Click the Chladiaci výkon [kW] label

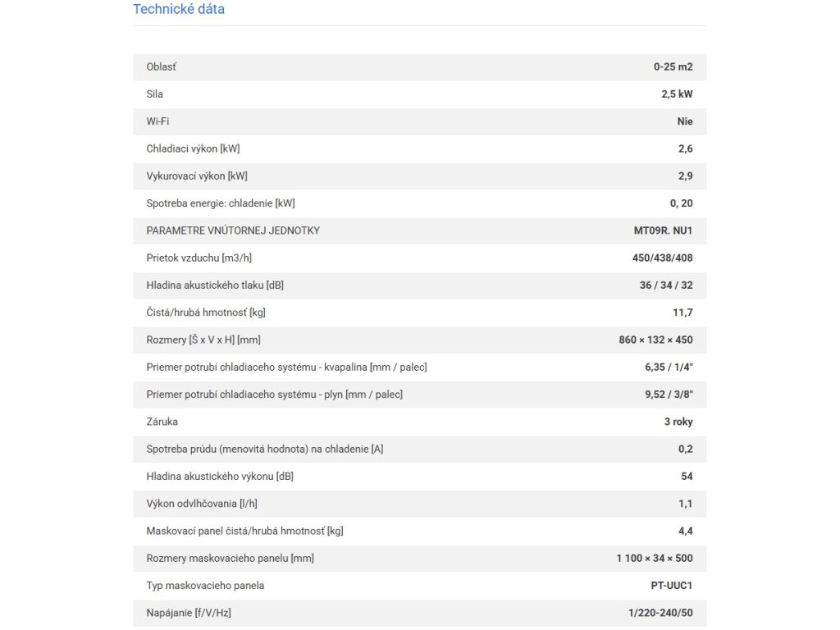[x=193, y=148]
